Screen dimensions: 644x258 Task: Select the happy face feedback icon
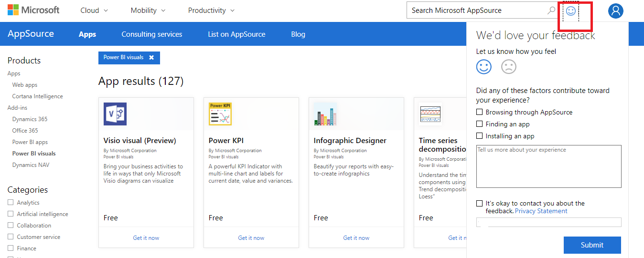point(484,67)
